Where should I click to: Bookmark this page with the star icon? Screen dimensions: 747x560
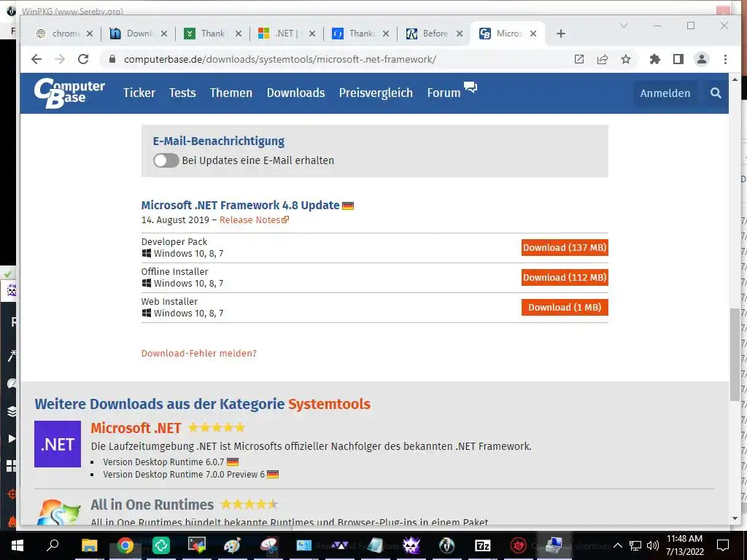pos(625,59)
